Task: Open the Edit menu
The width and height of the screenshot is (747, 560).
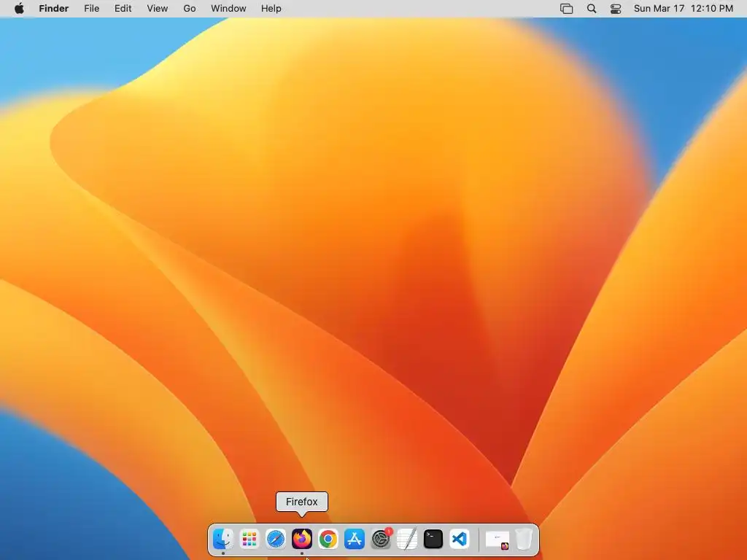Action: pyautogui.click(x=123, y=9)
